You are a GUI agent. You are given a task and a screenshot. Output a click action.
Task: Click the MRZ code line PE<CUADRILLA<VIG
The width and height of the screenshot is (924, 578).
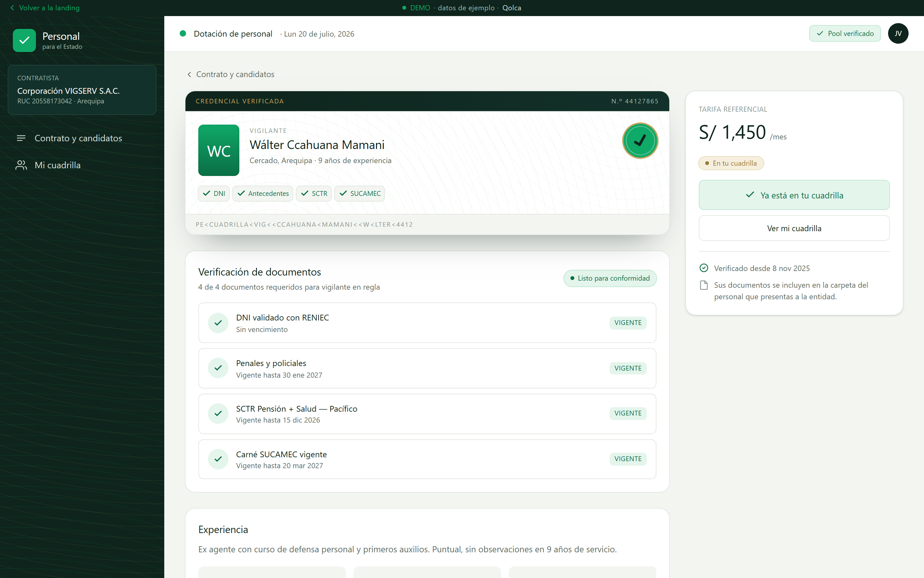point(304,224)
